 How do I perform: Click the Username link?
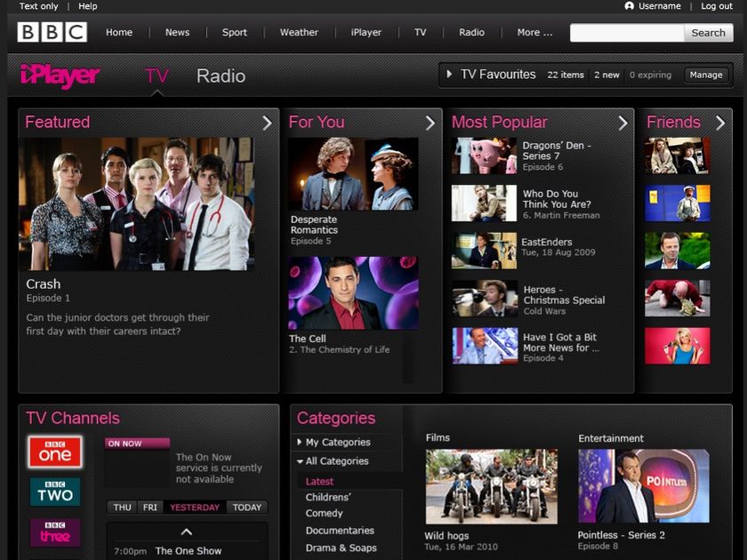pyautogui.click(x=659, y=6)
